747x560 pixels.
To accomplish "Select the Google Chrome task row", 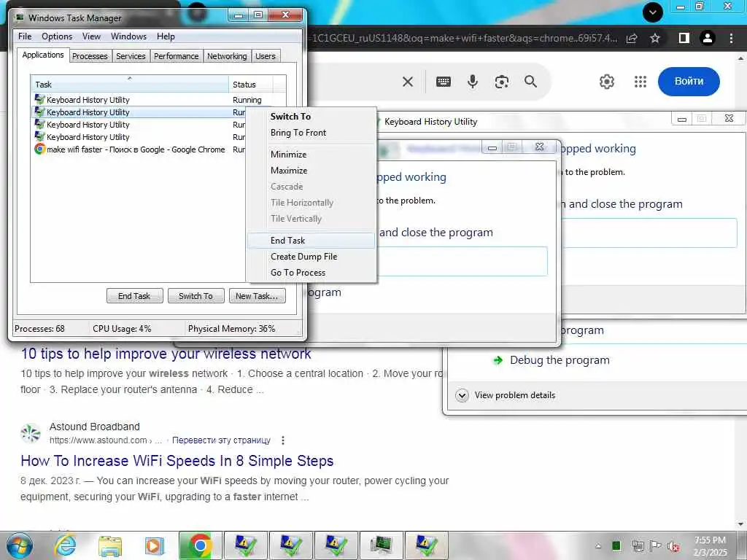I will click(138, 149).
